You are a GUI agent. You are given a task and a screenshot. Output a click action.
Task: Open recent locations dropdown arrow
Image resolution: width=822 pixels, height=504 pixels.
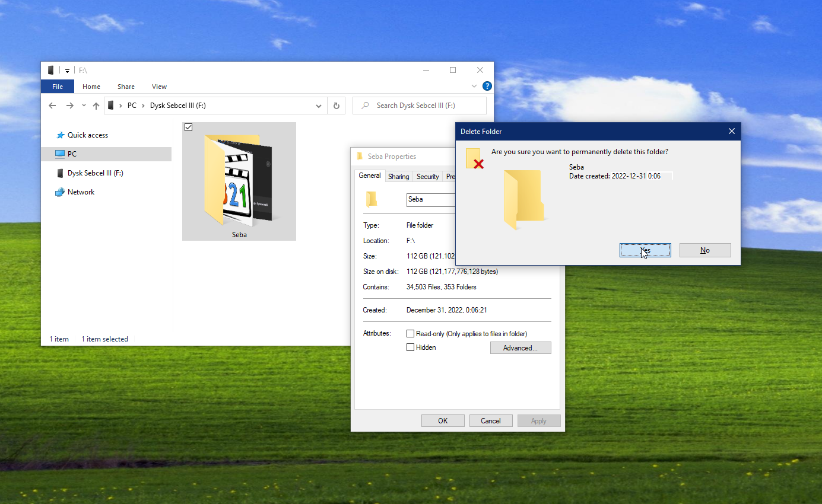[83, 106]
